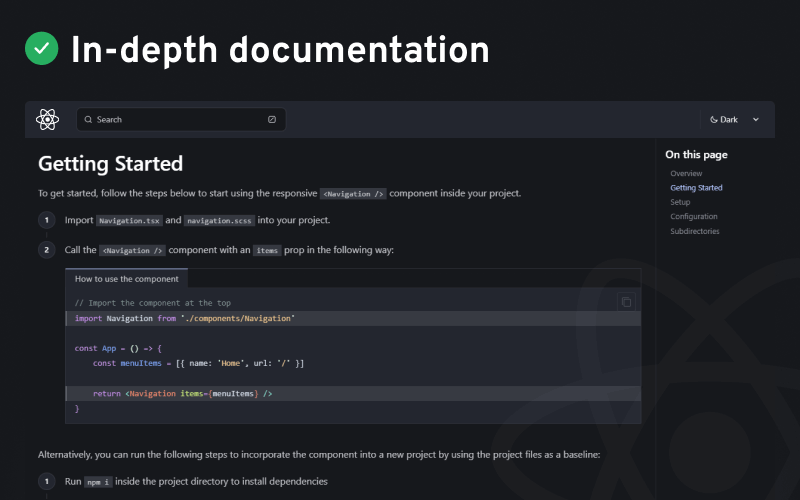Copy the code snippet with the copy icon

[626, 302]
